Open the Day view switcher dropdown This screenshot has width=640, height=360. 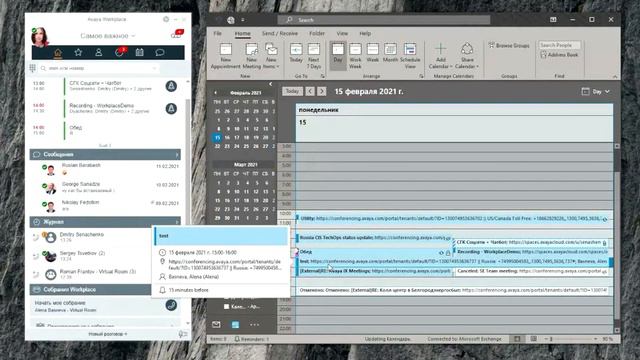coord(596,91)
